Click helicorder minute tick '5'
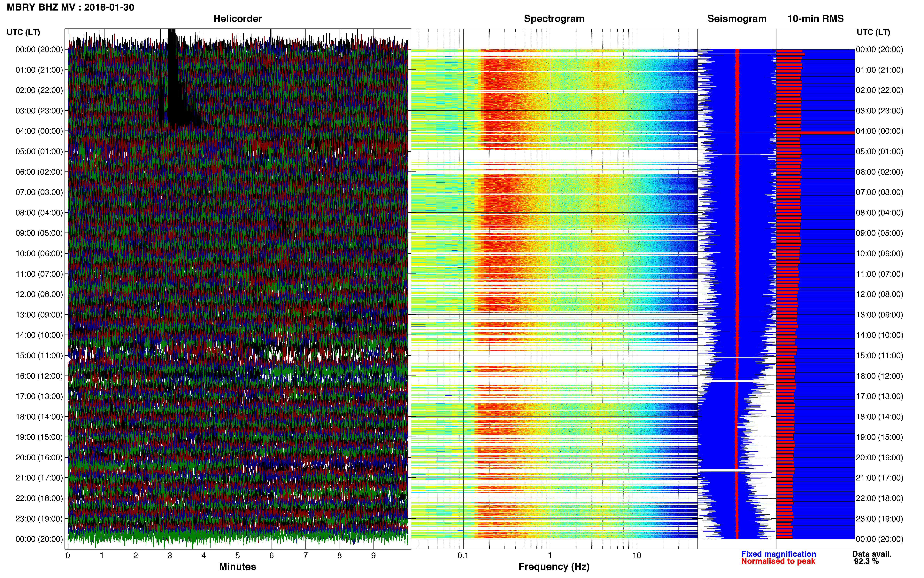Viewport: 924px width, 578px height. (238, 556)
